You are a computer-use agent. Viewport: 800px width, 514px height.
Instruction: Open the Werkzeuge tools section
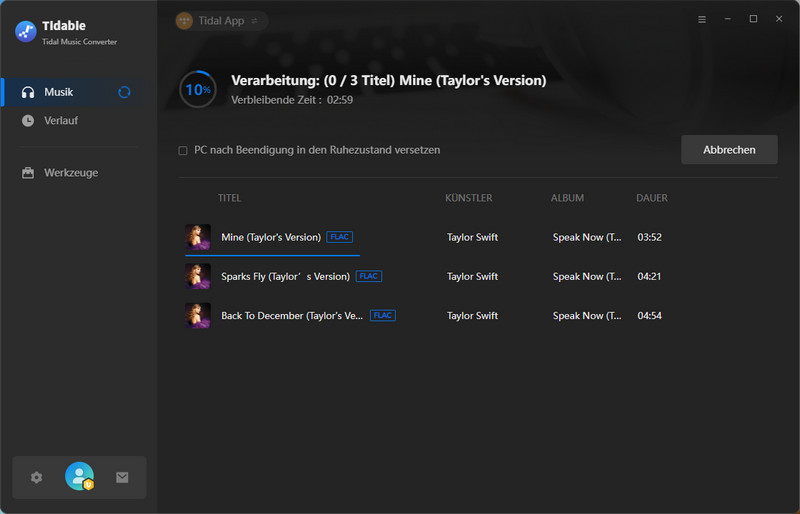[x=79, y=173]
